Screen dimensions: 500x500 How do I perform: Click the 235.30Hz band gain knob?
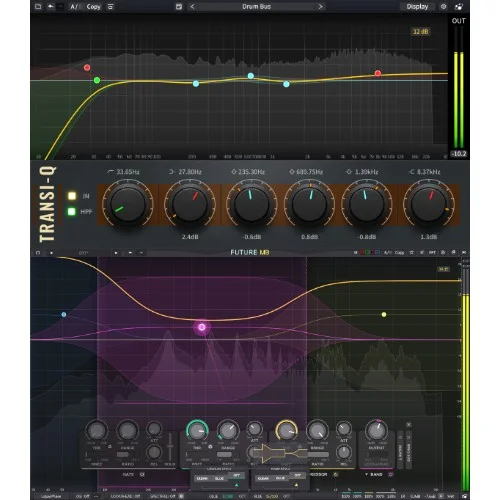click(251, 203)
